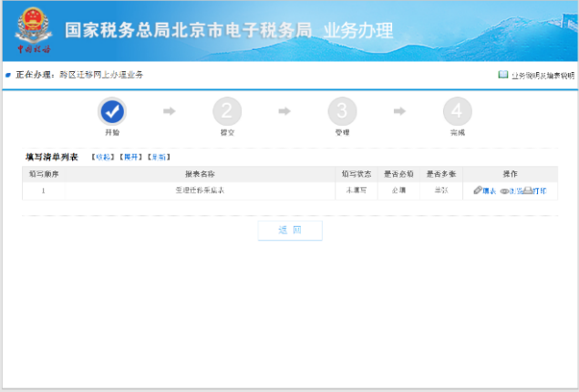This screenshot has height=392, width=579.
Task: Click the 单张 cell in row 1
Action: click(441, 191)
